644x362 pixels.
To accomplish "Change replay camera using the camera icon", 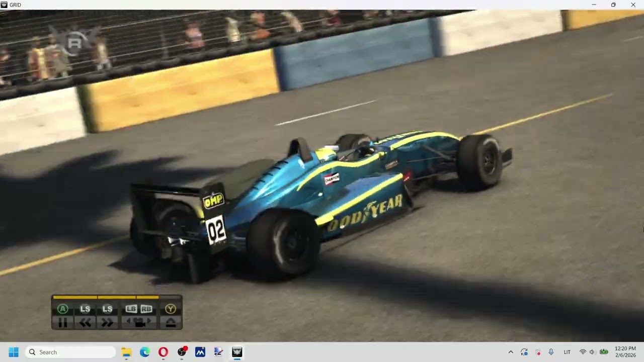I will click(139, 323).
